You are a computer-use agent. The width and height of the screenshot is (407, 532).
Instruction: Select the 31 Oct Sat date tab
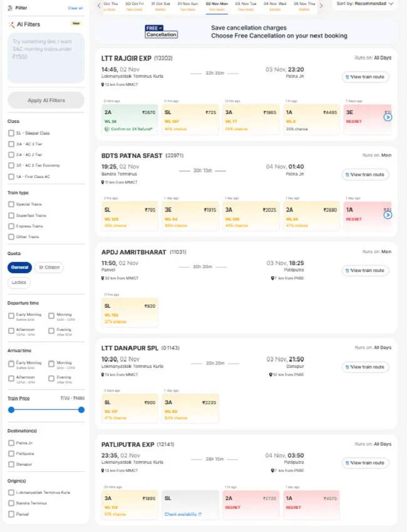tap(160, 6)
